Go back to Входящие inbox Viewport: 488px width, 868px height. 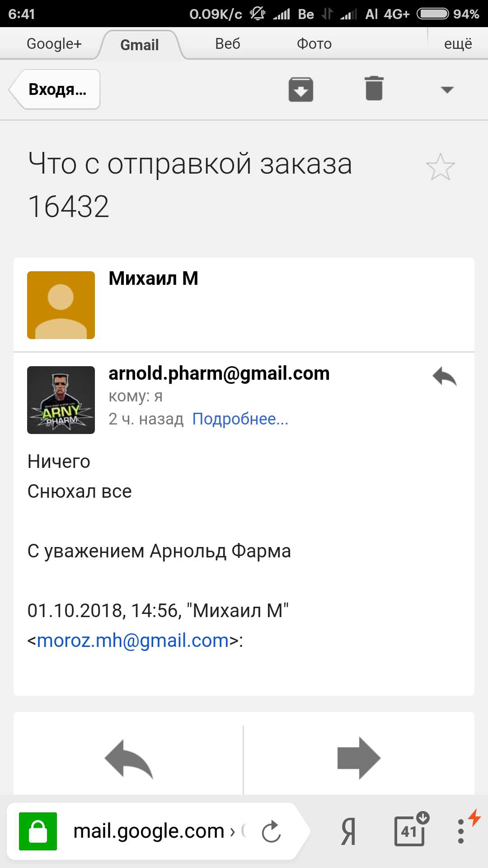click(x=55, y=89)
